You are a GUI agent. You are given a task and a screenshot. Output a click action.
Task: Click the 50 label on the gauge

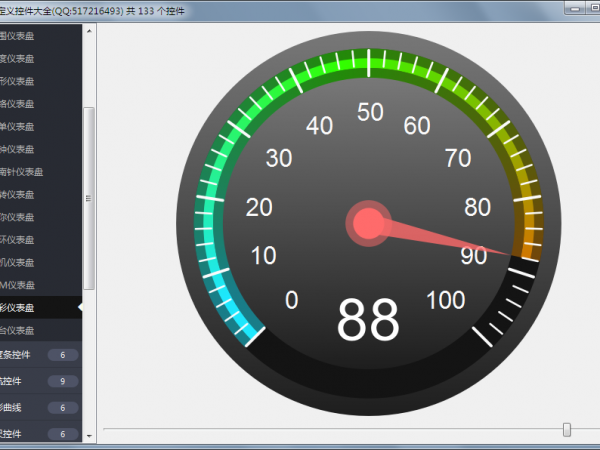point(370,112)
